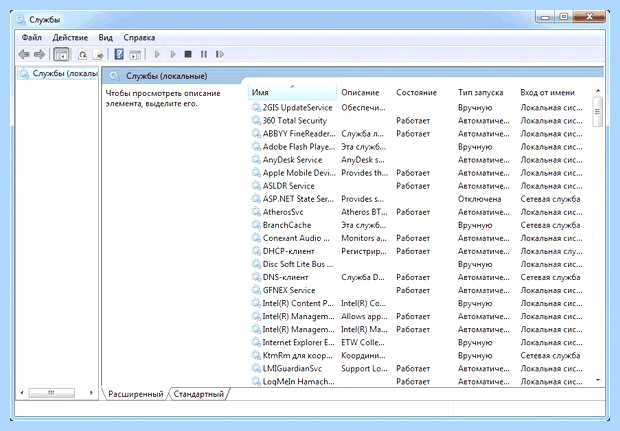620x431 pixels.
Task: Open the Вид menu
Action: (x=106, y=38)
